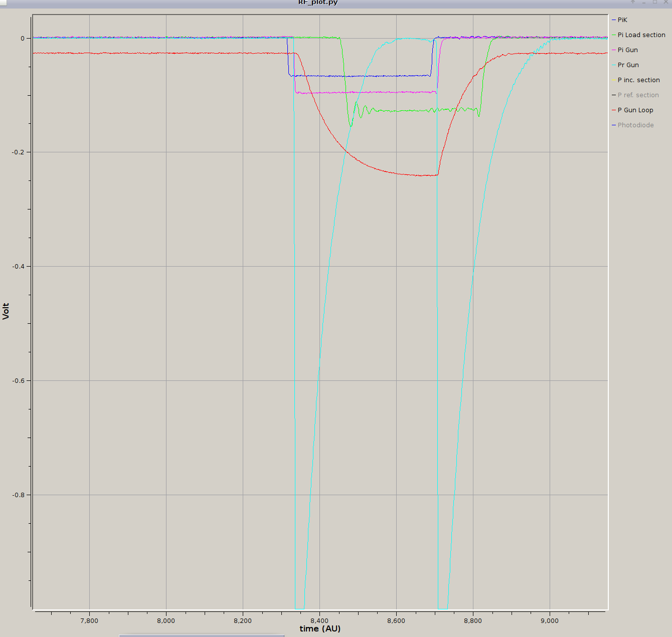Click the 8,600 tick label on the time axis
The image size is (672, 637).
(x=396, y=620)
